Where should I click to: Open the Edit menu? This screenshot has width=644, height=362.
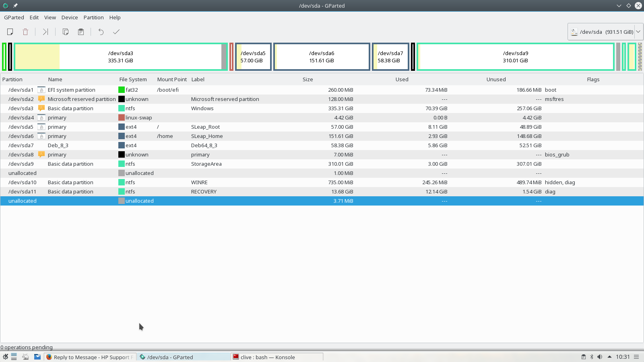(x=34, y=17)
